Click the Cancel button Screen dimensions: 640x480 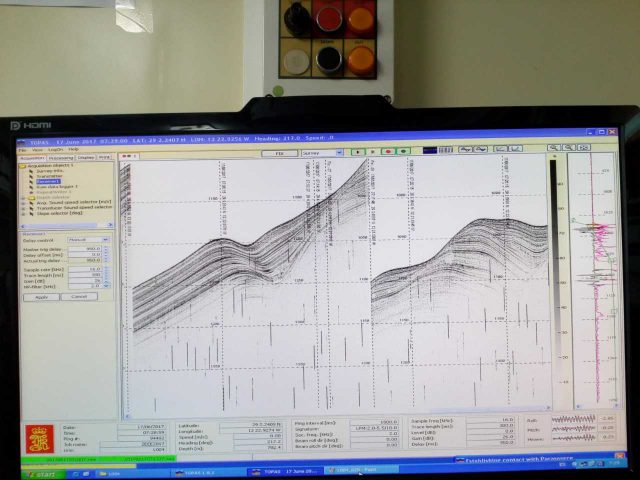click(79, 296)
